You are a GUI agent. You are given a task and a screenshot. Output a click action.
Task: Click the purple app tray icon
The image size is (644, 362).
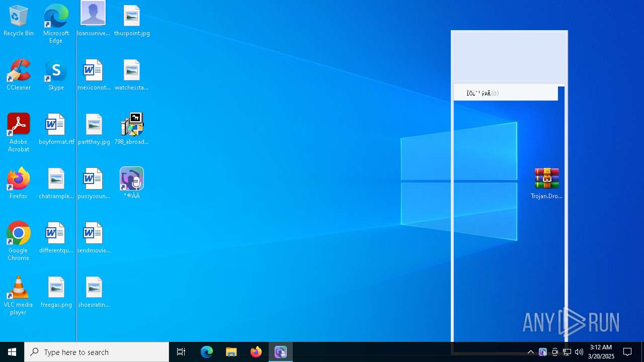coord(543,352)
